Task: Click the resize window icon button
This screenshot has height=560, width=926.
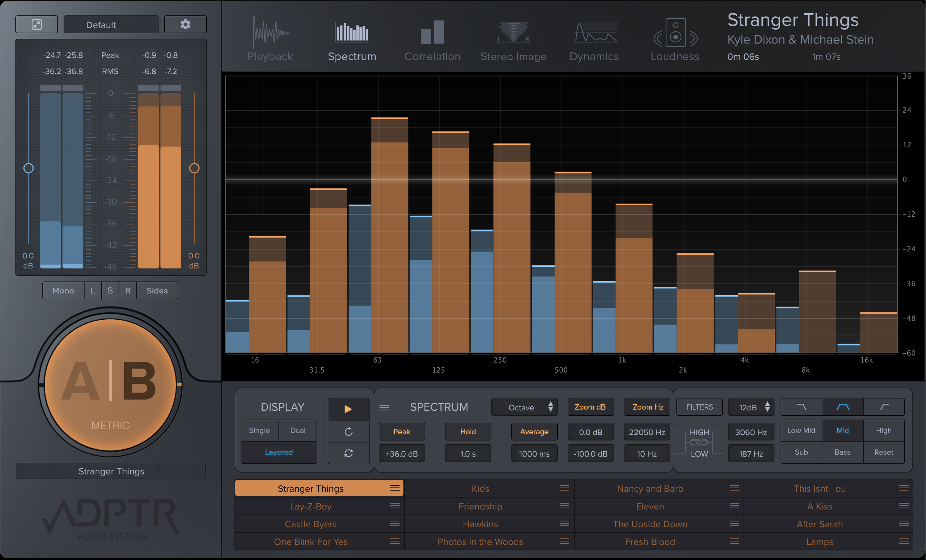Action: coord(37,25)
